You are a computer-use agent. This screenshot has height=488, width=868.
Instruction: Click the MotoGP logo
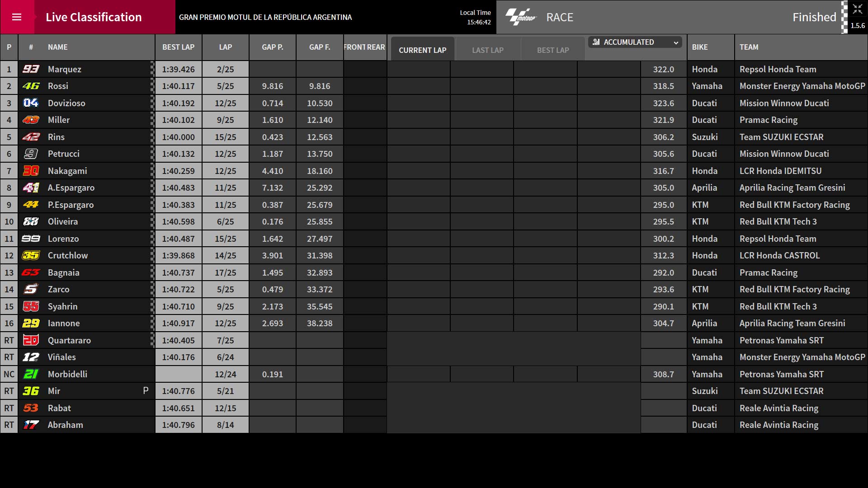pyautogui.click(x=521, y=17)
